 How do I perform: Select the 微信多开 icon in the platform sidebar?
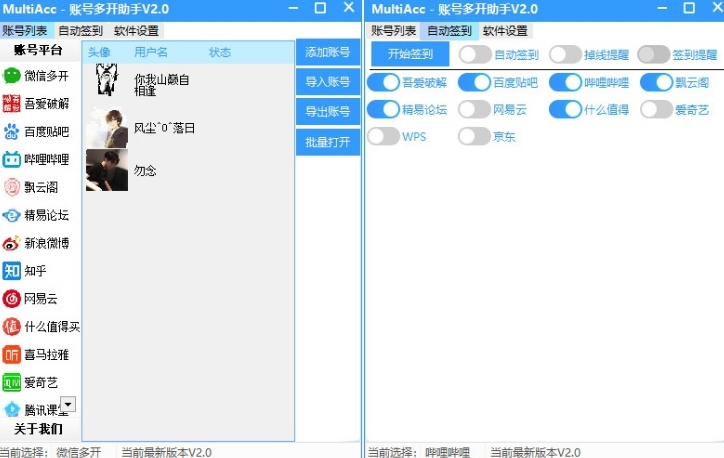(x=12, y=75)
